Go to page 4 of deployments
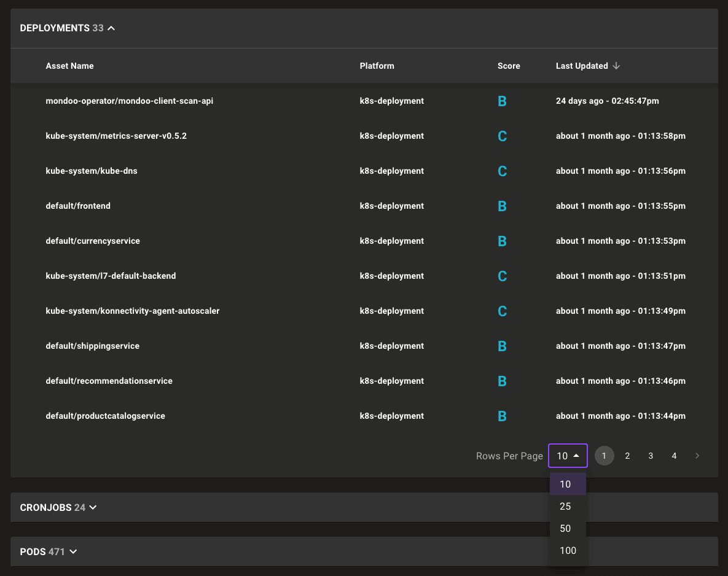The width and height of the screenshot is (728, 576). pos(674,456)
